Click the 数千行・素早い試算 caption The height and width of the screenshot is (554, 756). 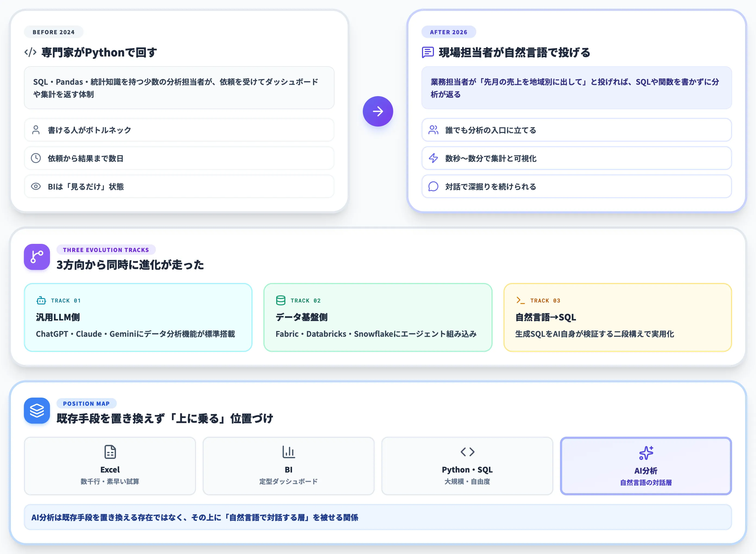(x=110, y=481)
